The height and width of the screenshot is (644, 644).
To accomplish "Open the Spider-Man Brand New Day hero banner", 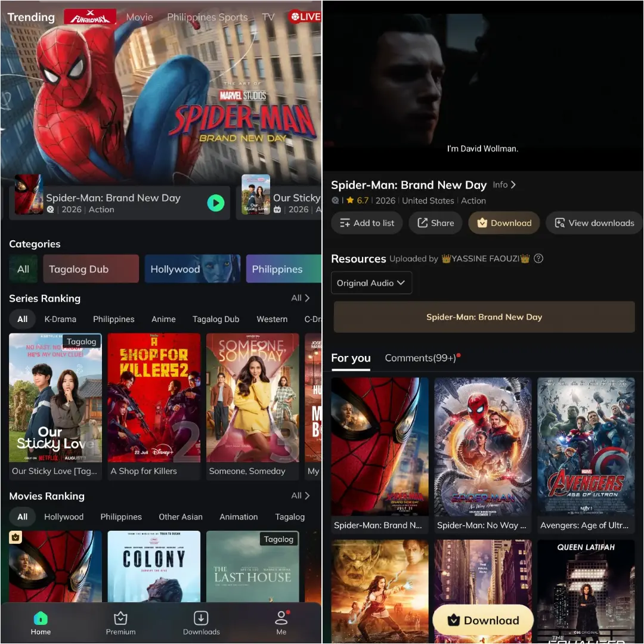I will click(x=161, y=92).
